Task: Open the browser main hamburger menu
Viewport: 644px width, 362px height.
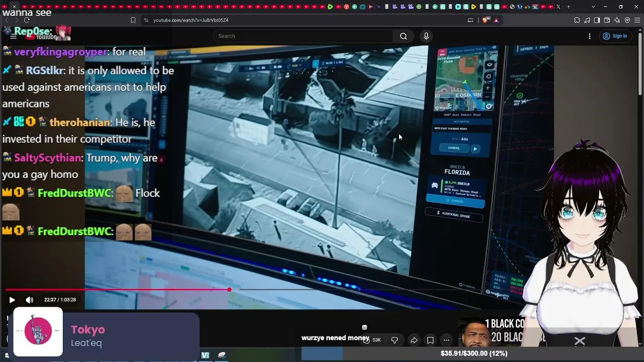Action: tap(637, 20)
